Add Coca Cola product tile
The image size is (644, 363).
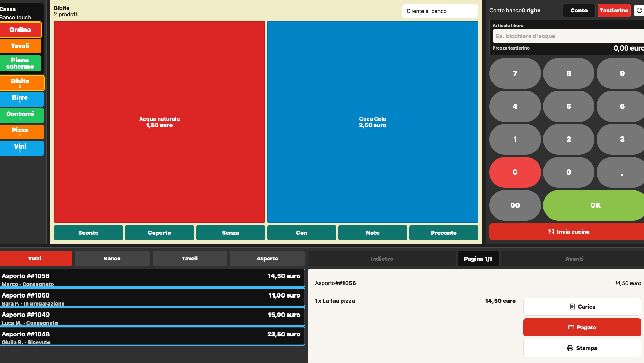click(x=373, y=122)
